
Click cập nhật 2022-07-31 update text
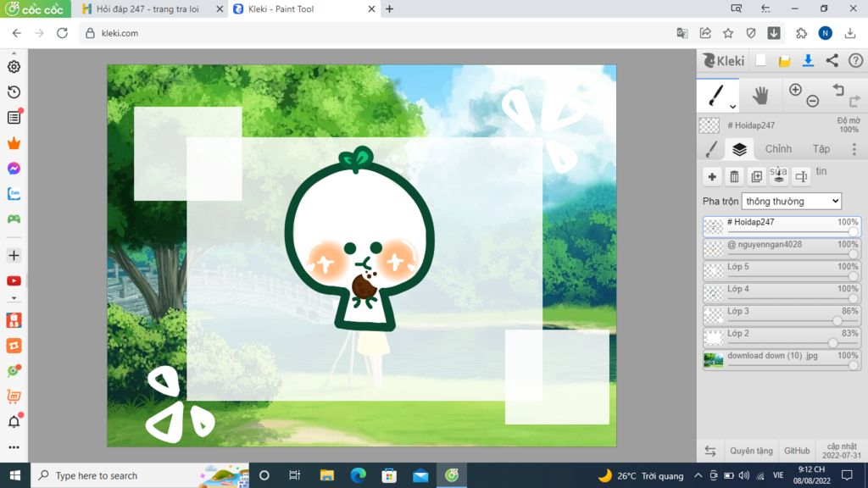point(842,451)
